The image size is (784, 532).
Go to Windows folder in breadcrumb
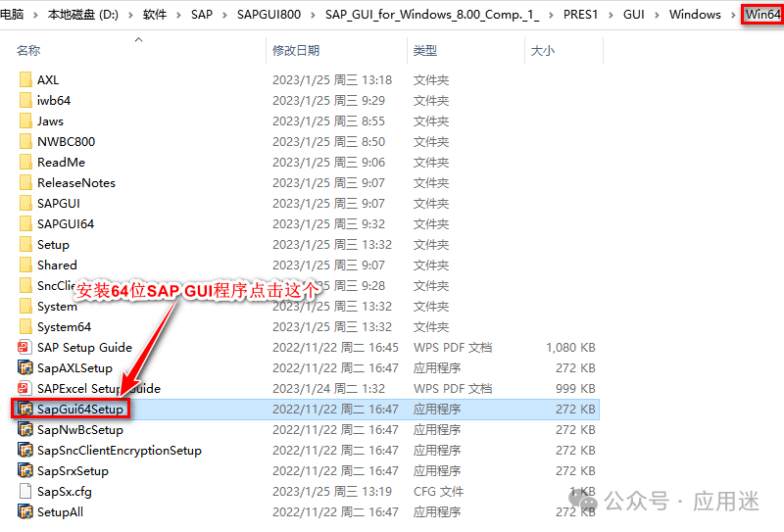(695, 15)
